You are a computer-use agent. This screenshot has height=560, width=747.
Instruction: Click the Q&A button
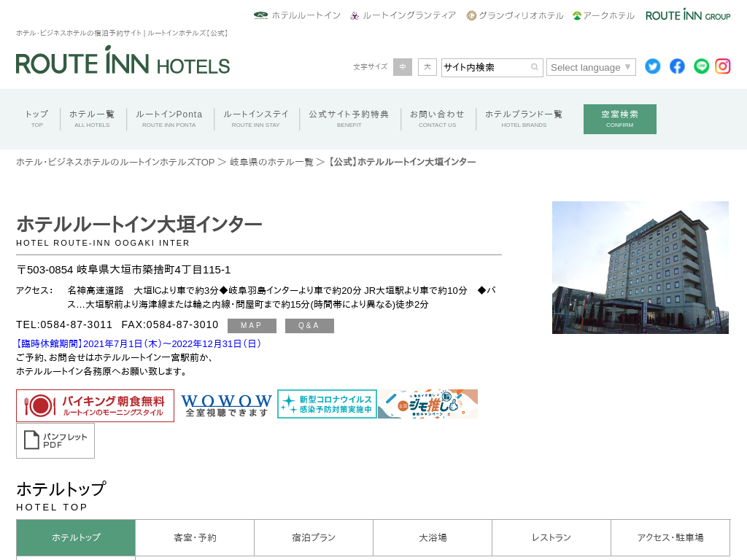tap(309, 326)
